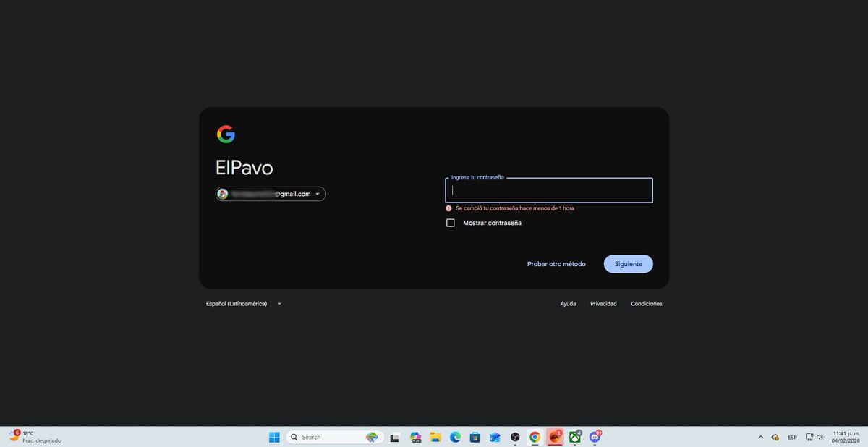Click inside the Ingresa tu contraseña field

[548, 190]
